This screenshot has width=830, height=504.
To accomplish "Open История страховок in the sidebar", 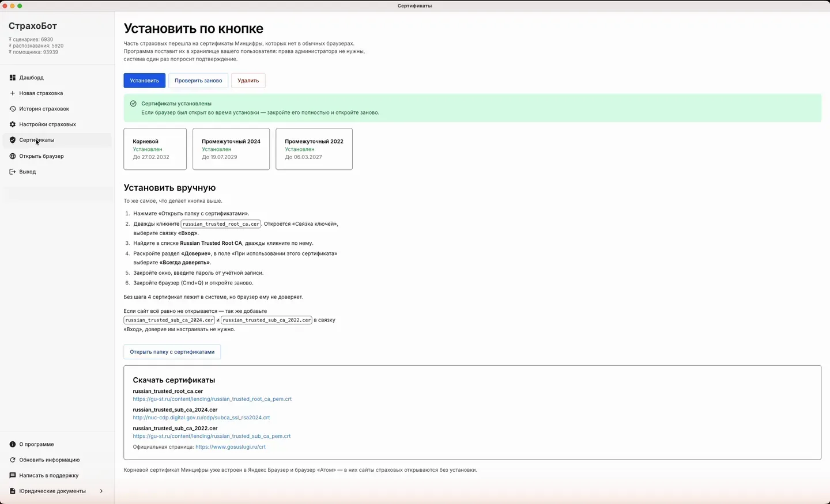I will coord(57,109).
